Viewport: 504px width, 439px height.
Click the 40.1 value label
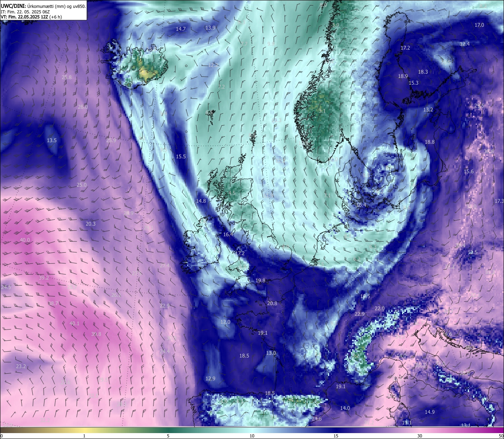(74, 324)
